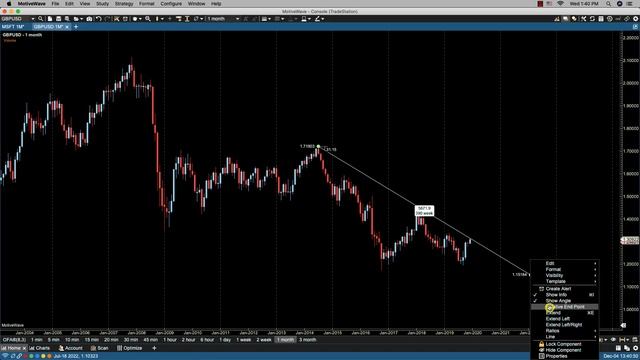Add a new chart tab with plus
Screen dimensions: 640x360
(x=76, y=27)
